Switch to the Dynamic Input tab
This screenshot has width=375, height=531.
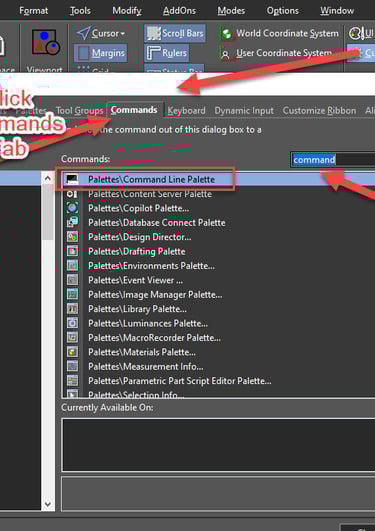tap(244, 111)
